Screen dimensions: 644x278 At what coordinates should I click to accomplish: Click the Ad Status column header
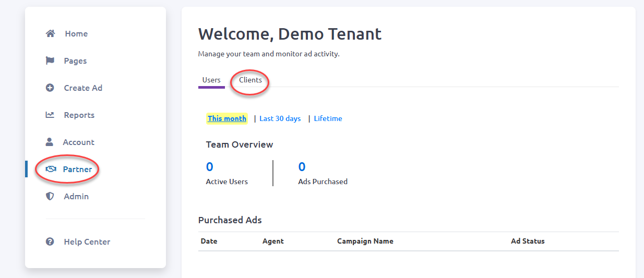528,241
